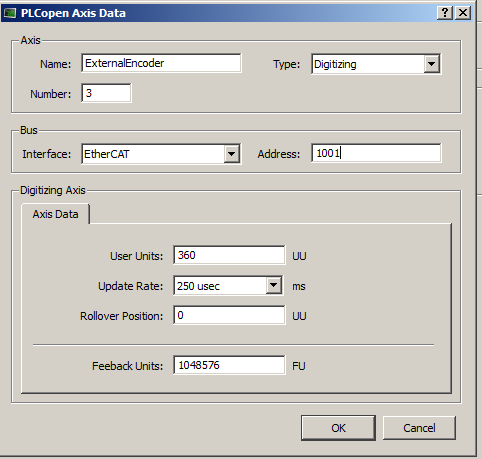This screenshot has width=482, height=459.
Task: Click the Rollover Position field
Action: [x=229, y=315]
